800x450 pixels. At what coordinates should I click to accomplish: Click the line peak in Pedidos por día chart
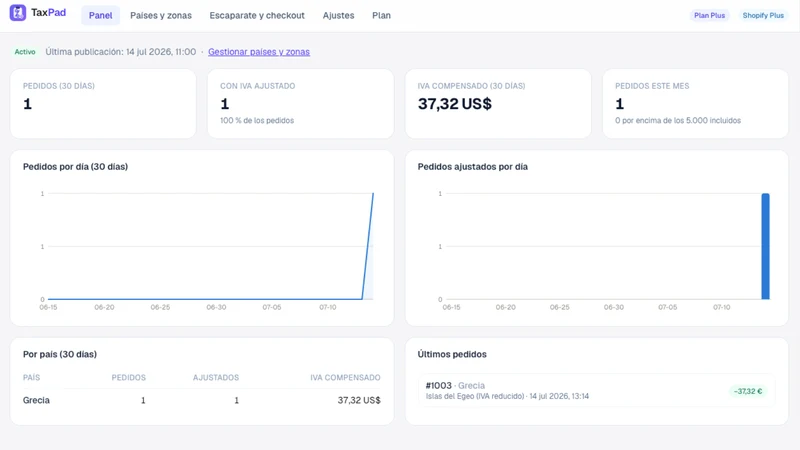coord(373,194)
